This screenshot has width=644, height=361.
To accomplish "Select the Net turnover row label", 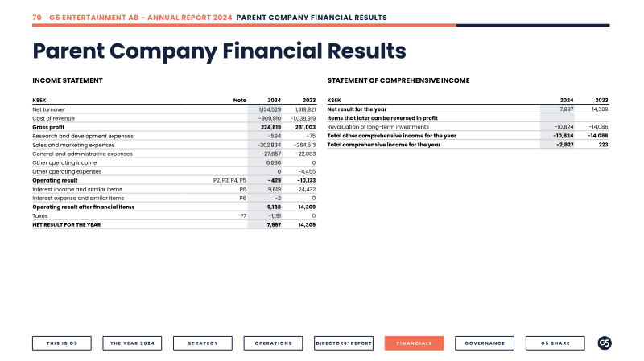I will [x=49, y=109].
